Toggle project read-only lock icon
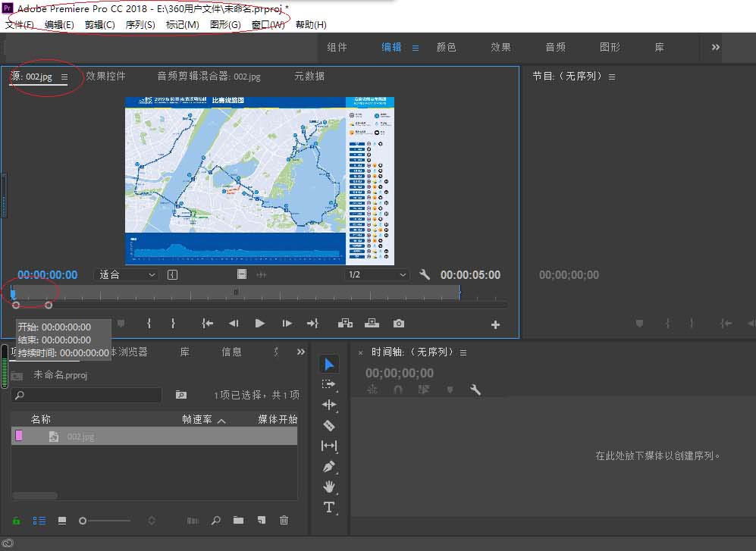 16,521
